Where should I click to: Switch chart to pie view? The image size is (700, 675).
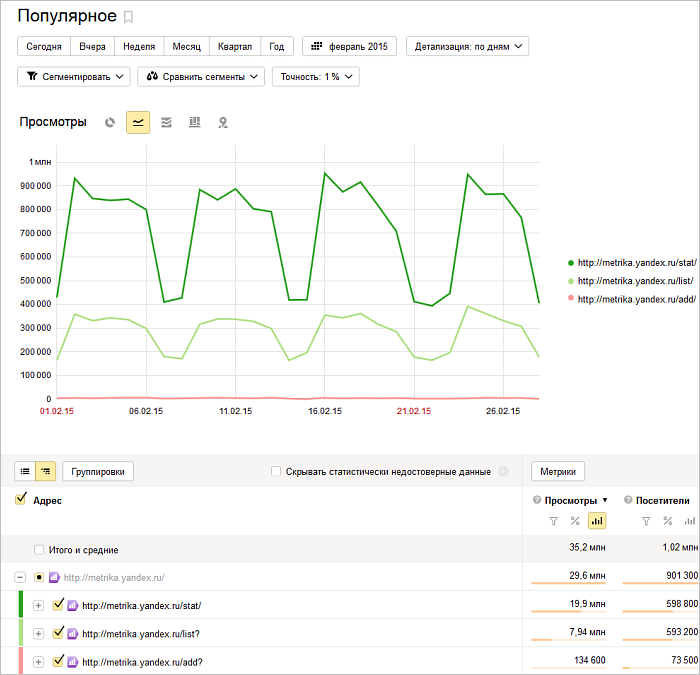click(110, 122)
